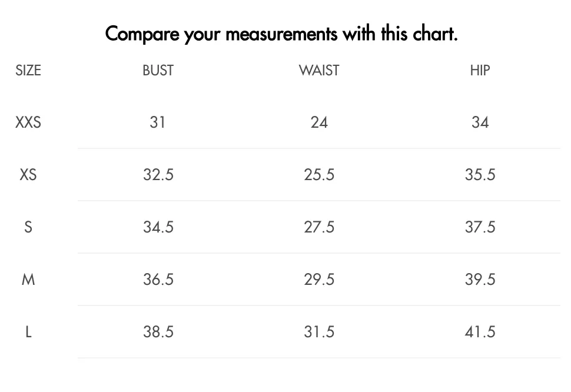The height and width of the screenshot is (392, 571).
Task: Click the XXS hip value 34
Action: [480, 122]
